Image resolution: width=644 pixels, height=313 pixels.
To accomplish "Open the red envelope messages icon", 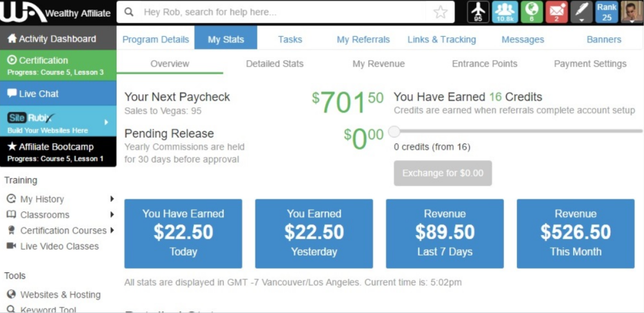I will click(556, 12).
